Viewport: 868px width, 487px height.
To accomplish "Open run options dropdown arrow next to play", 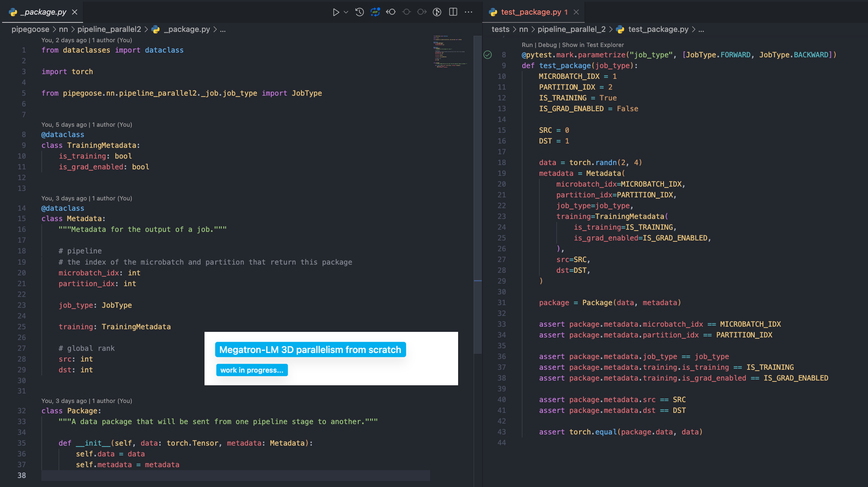I will pos(346,12).
